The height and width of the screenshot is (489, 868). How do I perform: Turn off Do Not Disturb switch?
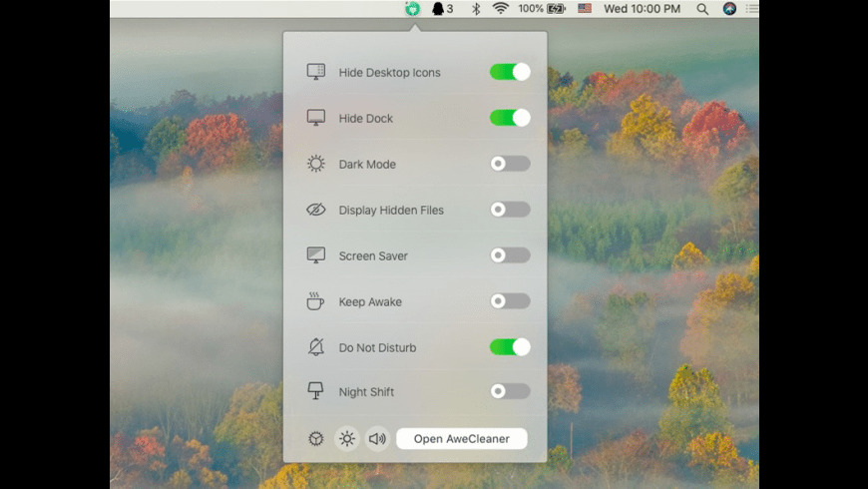510,347
